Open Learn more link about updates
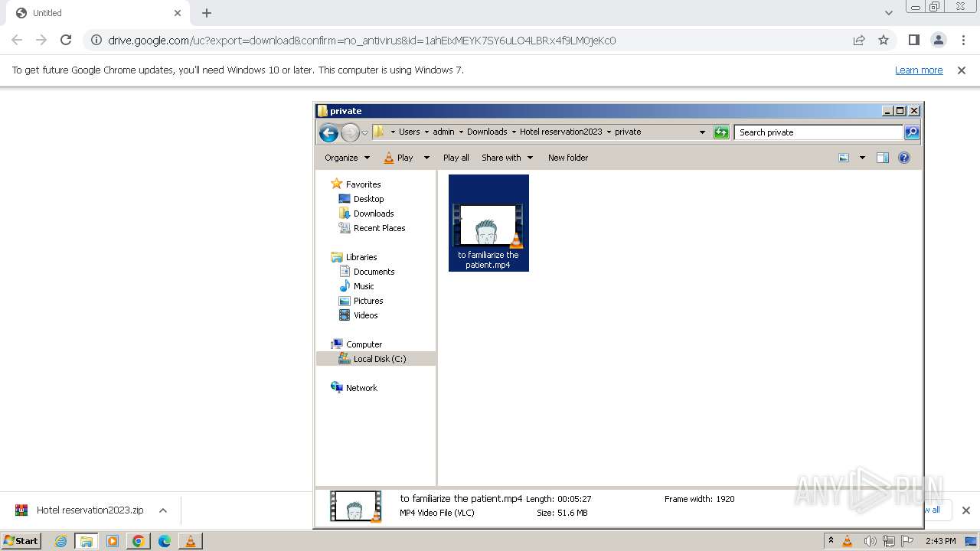This screenshot has height=551, width=980. coord(919,70)
